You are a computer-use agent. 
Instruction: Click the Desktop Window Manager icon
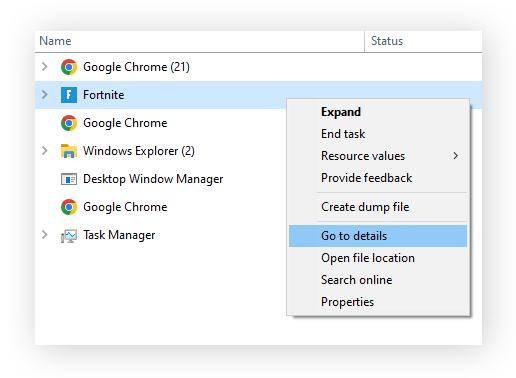69,179
